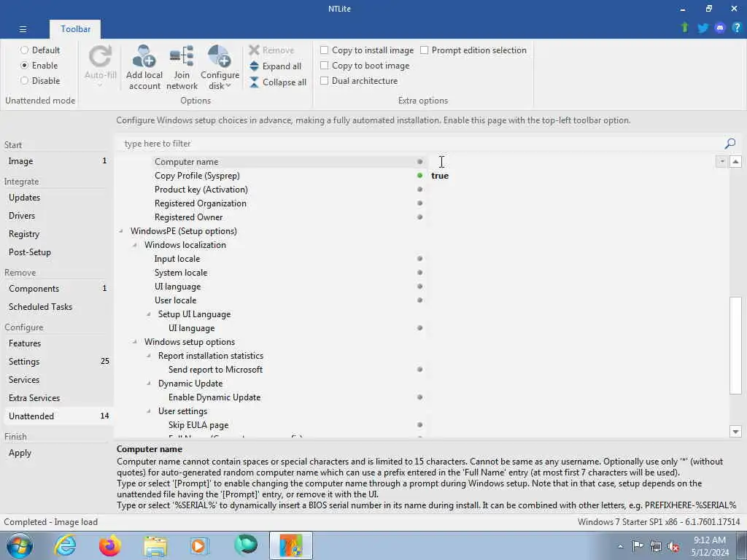
Task: Collapse Dynamic Update node
Action: [149, 384]
